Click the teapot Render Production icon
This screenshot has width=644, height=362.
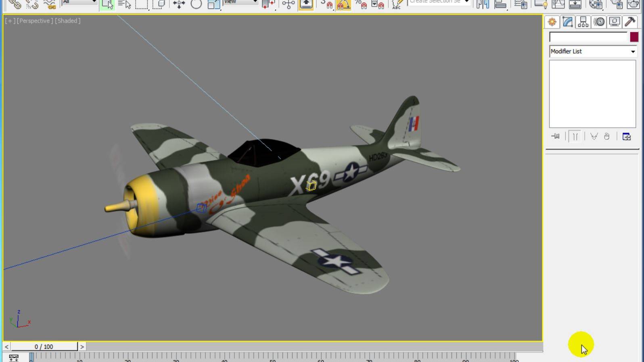tap(633, 4)
